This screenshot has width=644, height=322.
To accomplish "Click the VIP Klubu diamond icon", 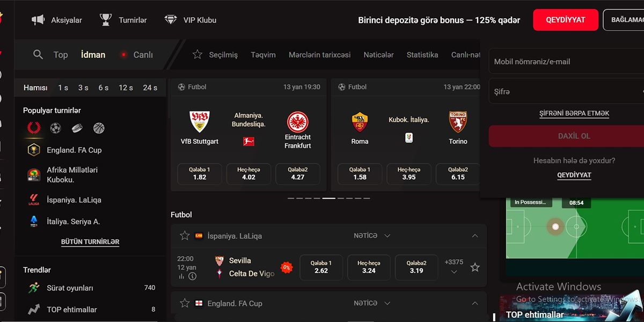I will [x=171, y=20].
